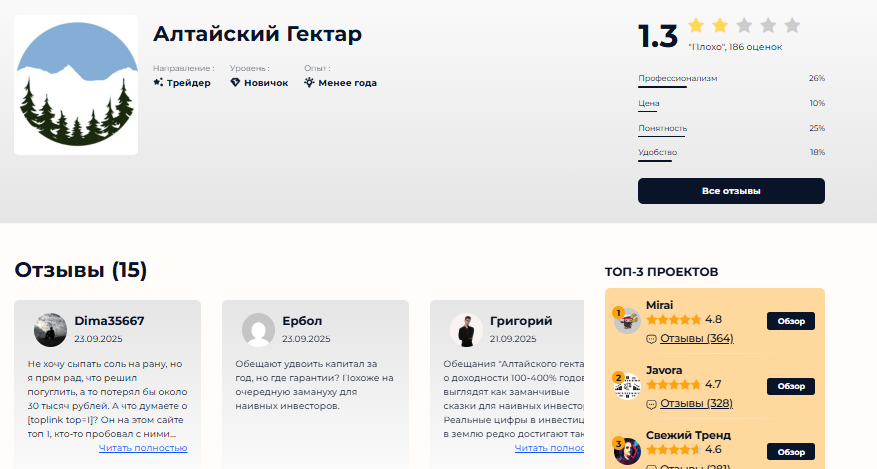Click the lightbulb icon next to Менее года

pyautogui.click(x=309, y=83)
